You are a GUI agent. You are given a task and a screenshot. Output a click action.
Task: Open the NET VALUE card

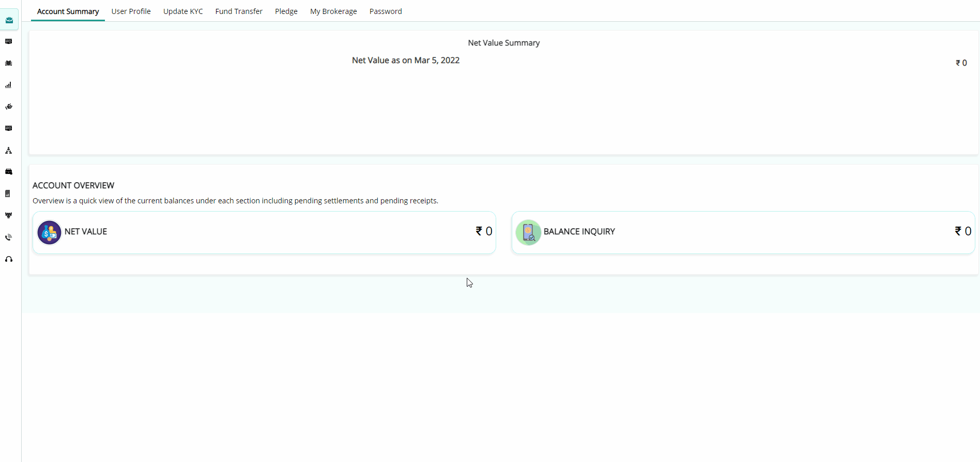[x=264, y=232]
